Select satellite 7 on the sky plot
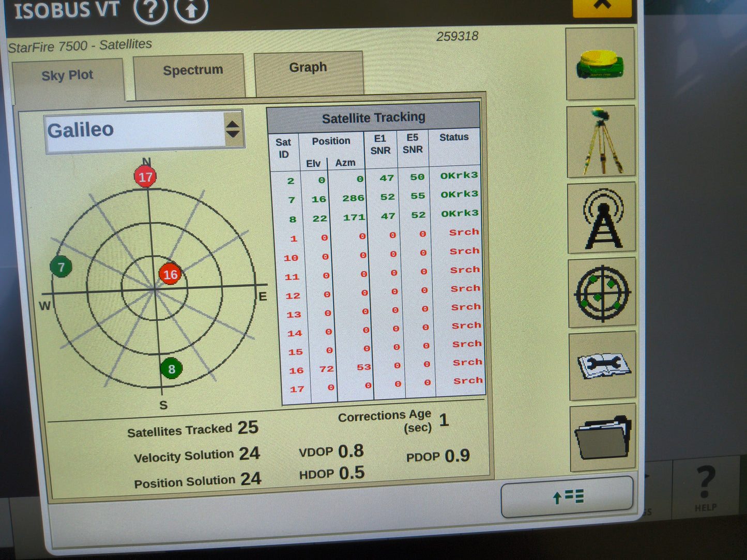 60,268
